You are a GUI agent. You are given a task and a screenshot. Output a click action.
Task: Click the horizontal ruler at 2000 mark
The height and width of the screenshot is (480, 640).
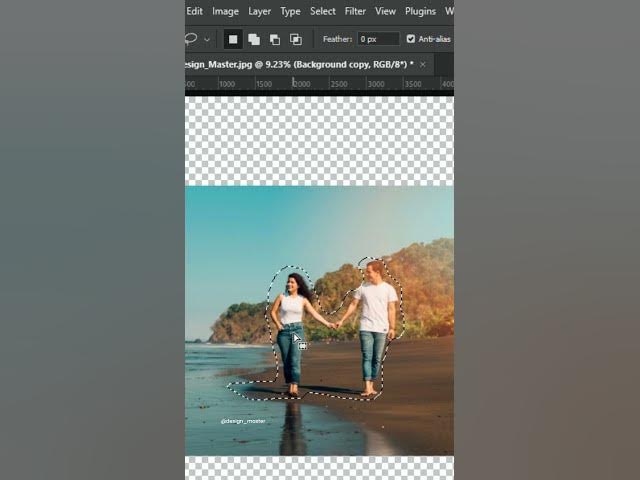(x=302, y=85)
